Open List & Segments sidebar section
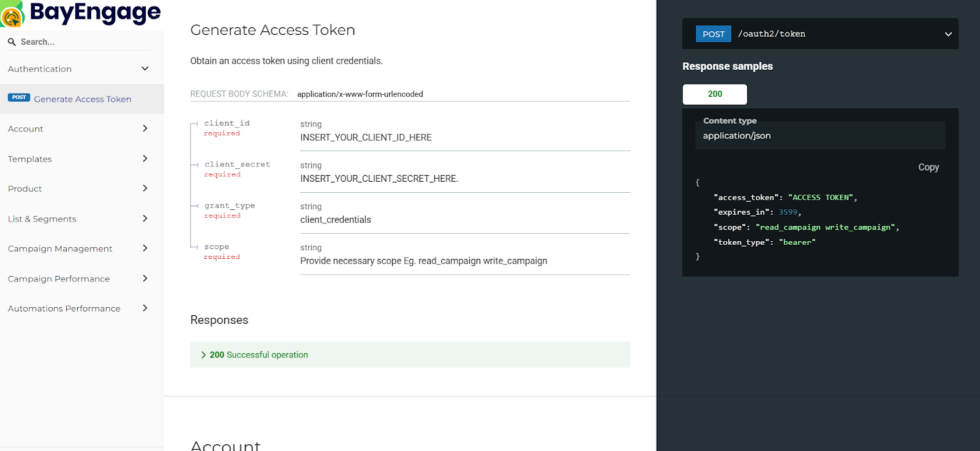This screenshot has height=451, width=980. point(42,219)
